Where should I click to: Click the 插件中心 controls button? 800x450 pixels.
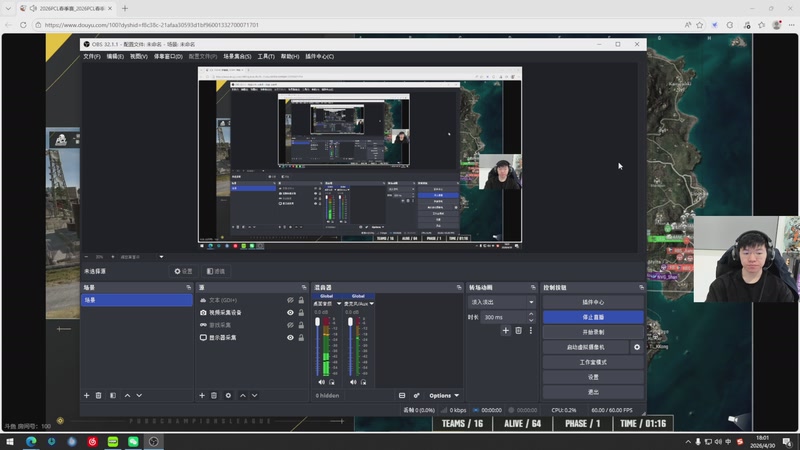[x=593, y=302]
